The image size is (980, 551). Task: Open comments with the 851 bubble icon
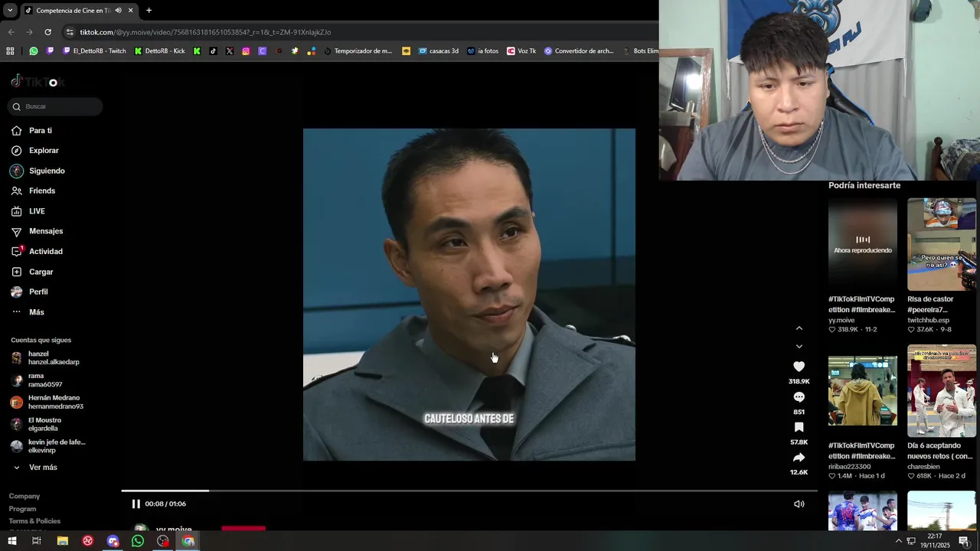point(799,397)
